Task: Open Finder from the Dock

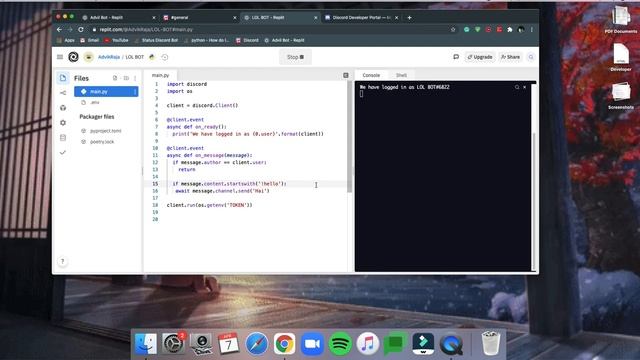Action: [145, 344]
